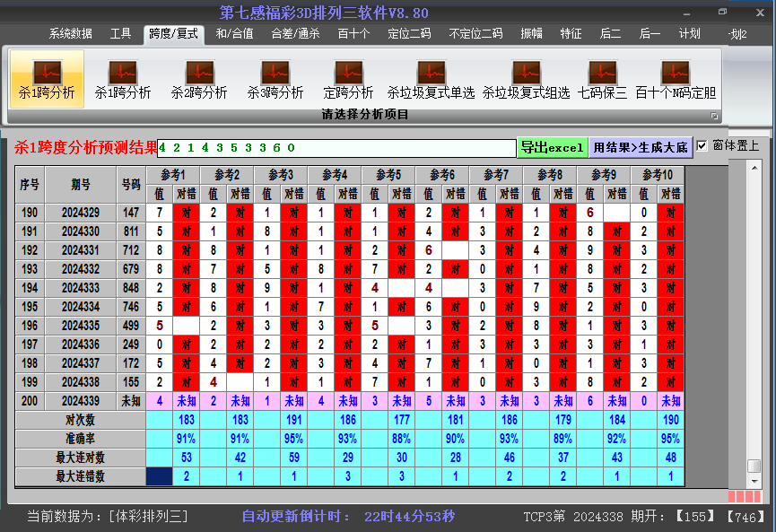The width and height of the screenshot is (776, 532).
Task: Click the 导出excel button
Action: (553, 147)
